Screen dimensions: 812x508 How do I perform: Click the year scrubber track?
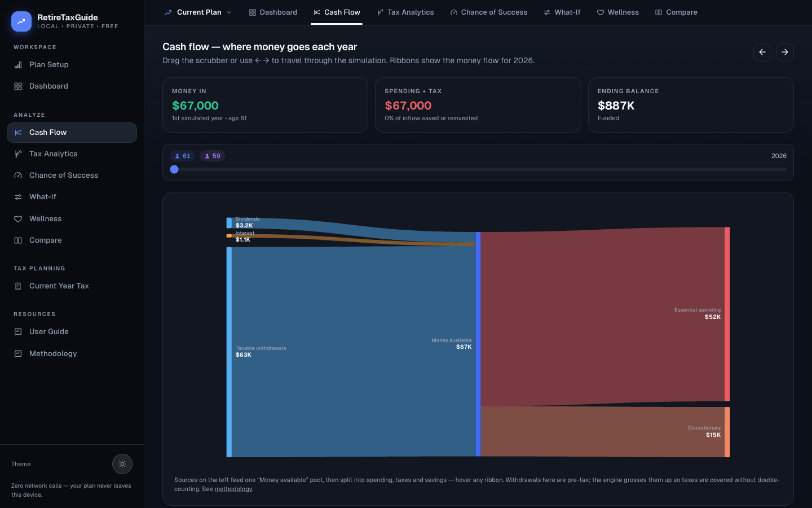[x=478, y=169]
